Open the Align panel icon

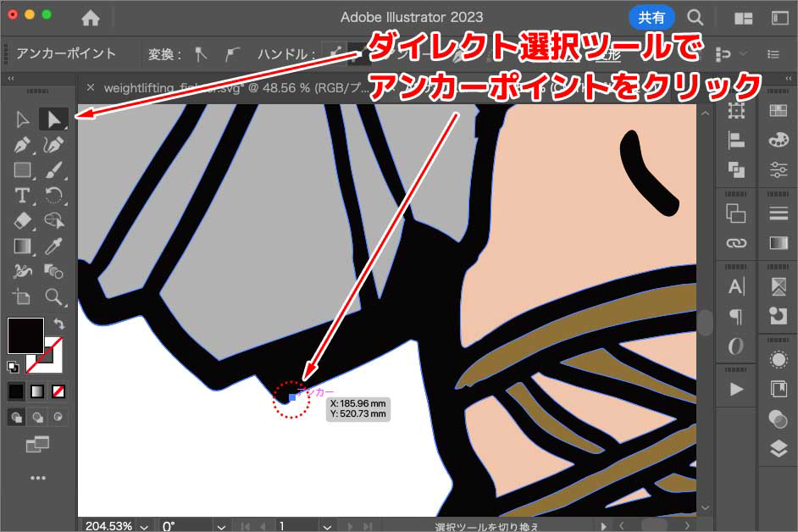click(x=736, y=141)
